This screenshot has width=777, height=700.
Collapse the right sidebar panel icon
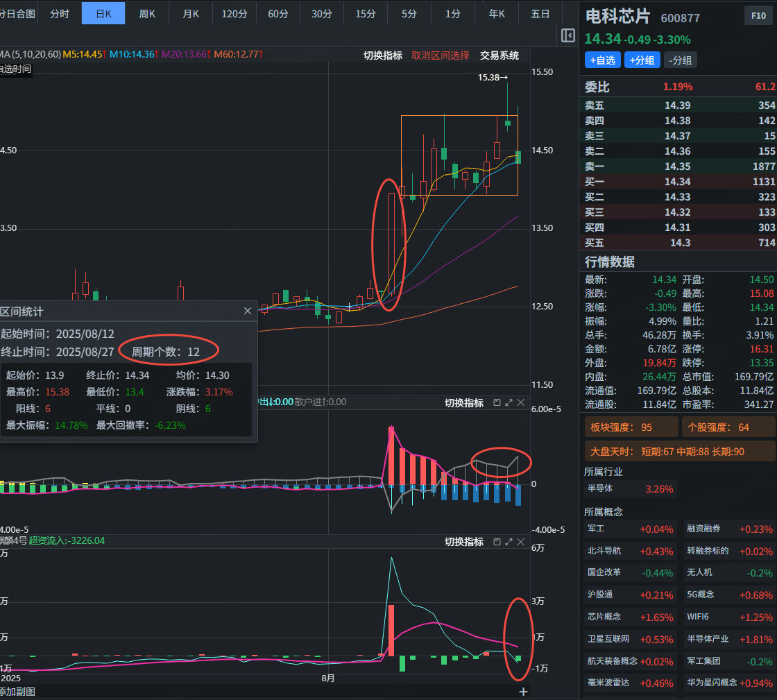coord(567,35)
